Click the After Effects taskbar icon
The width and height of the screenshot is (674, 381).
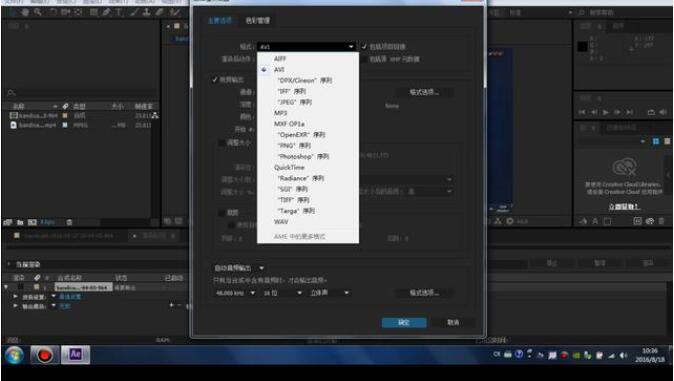coord(75,354)
